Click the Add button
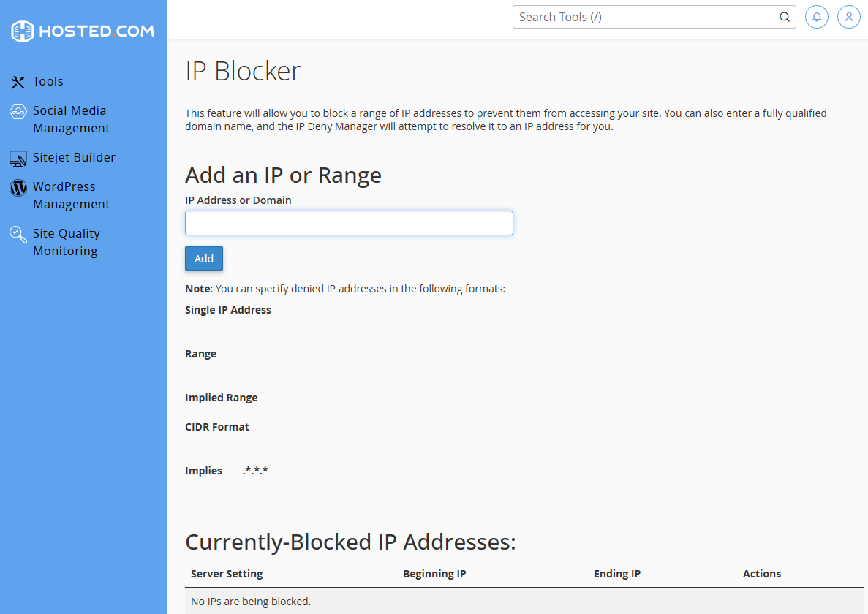868x614 pixels. click(203, 258)
